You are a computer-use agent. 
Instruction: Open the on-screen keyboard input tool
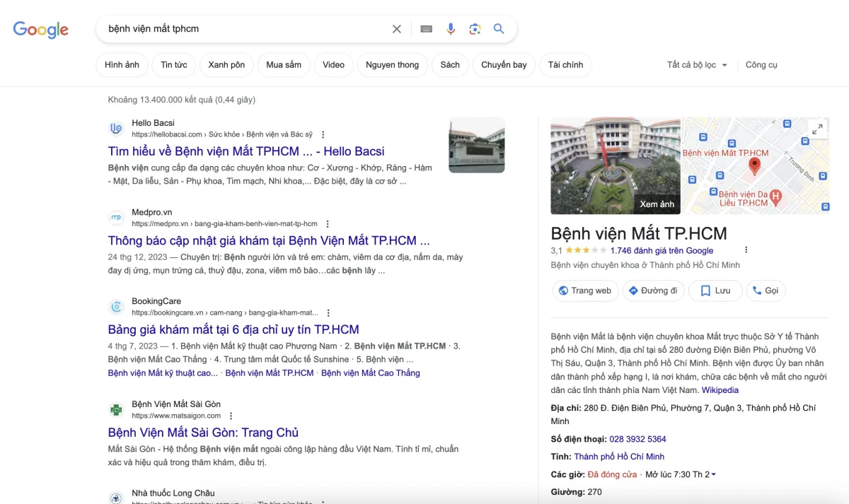click(x=426, y=29)
